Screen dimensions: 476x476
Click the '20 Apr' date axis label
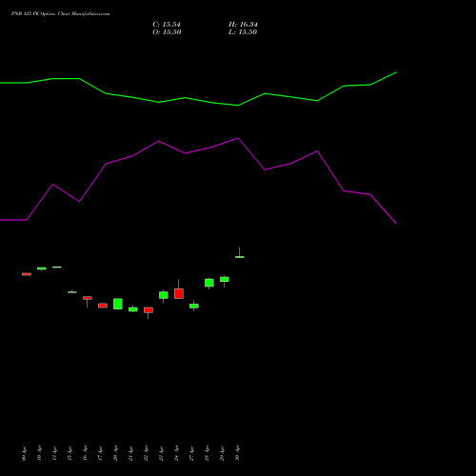[115, 453]
